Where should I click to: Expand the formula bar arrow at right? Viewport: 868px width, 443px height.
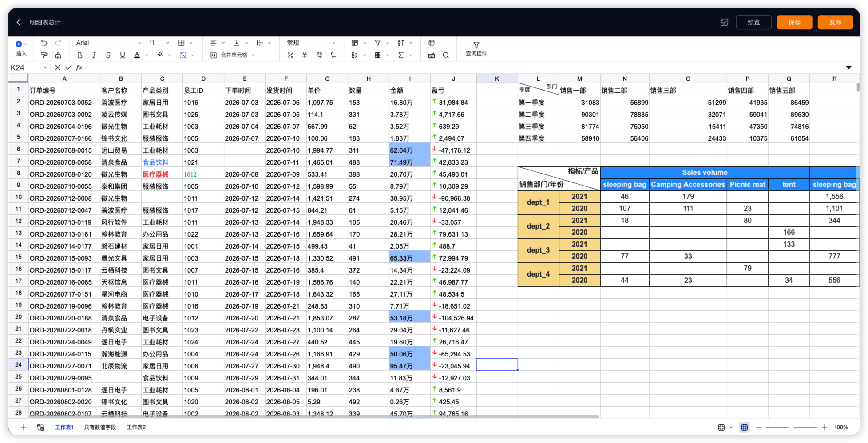coord(848,67)
